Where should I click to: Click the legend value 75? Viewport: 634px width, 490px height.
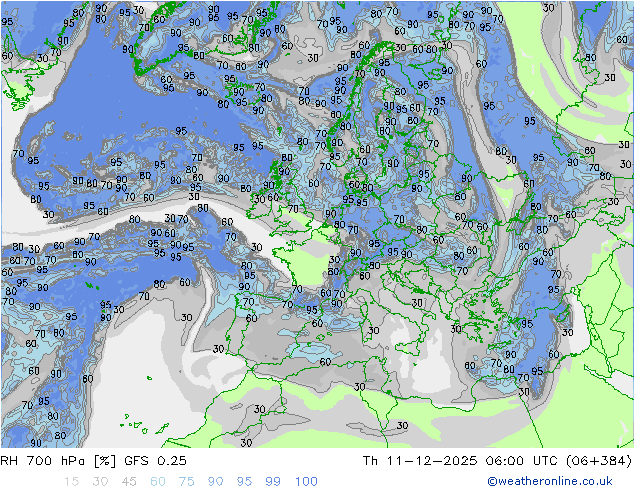(x=186, y=482)
